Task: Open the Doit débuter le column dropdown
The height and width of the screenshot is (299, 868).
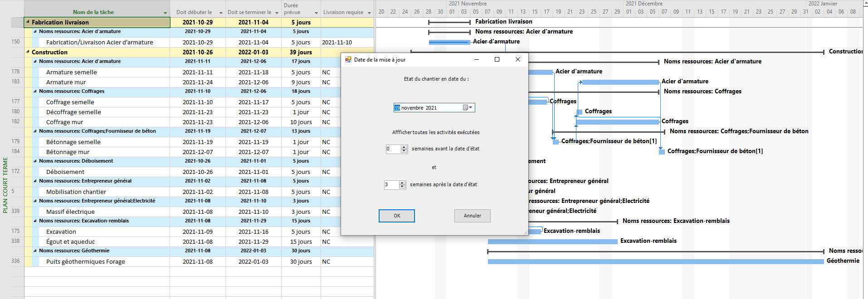Action: coord(221,13)
